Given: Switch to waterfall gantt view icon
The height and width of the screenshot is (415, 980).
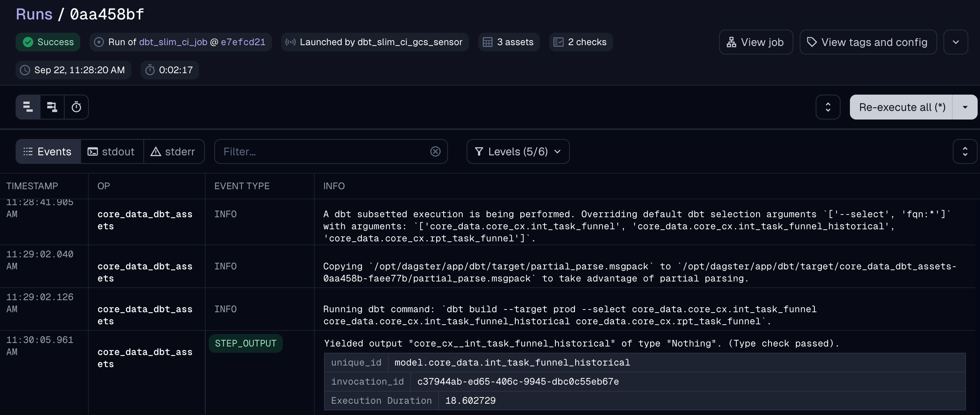Looking at the screenshot, I should [x=52, y=107].
